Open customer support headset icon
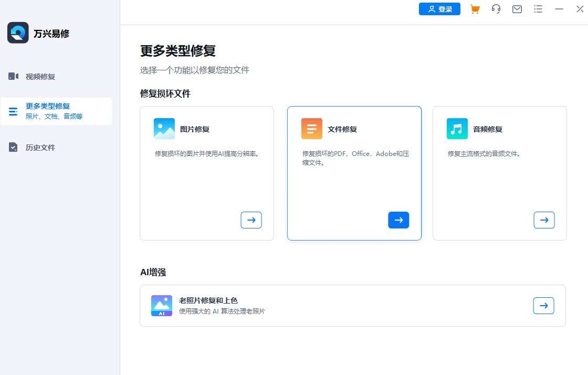This screenshot has height=375, width=588. tap(496, 9)
